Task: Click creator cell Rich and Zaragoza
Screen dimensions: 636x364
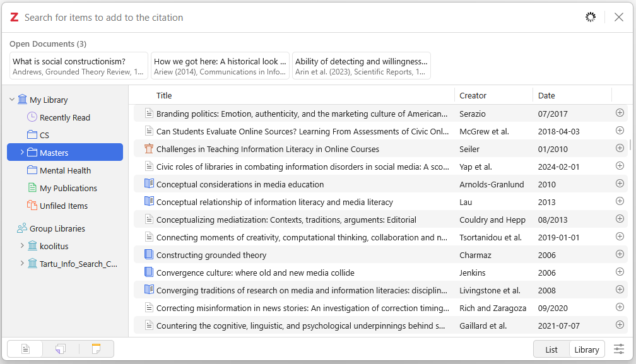Action: [x=492, y=308]
